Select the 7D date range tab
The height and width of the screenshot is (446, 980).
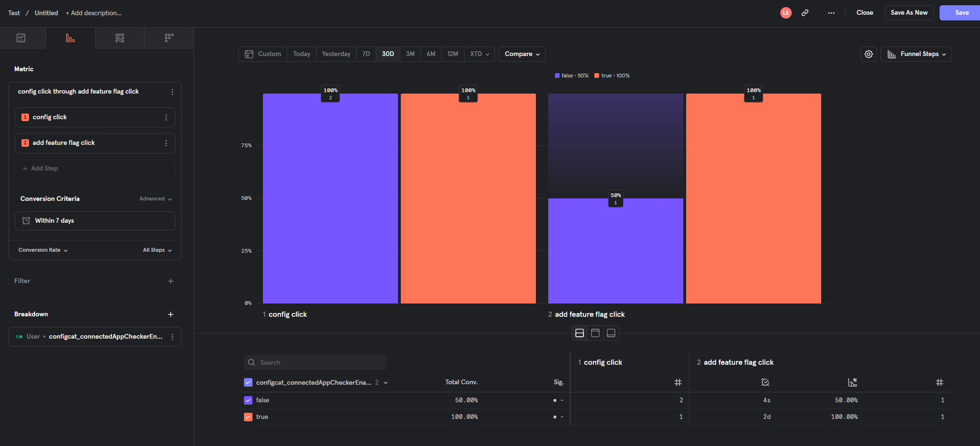(x=366, y=54)
